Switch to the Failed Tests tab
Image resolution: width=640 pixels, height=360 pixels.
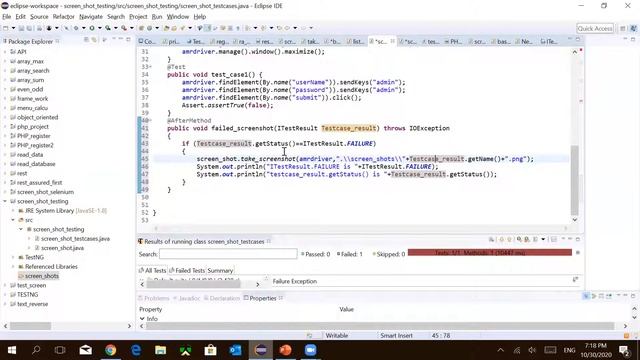point(187,270)
